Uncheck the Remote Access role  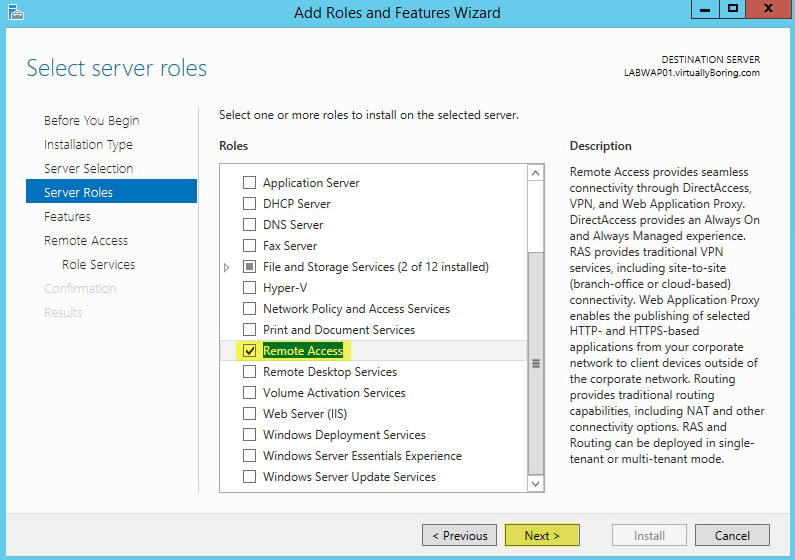tap(249, 351)
